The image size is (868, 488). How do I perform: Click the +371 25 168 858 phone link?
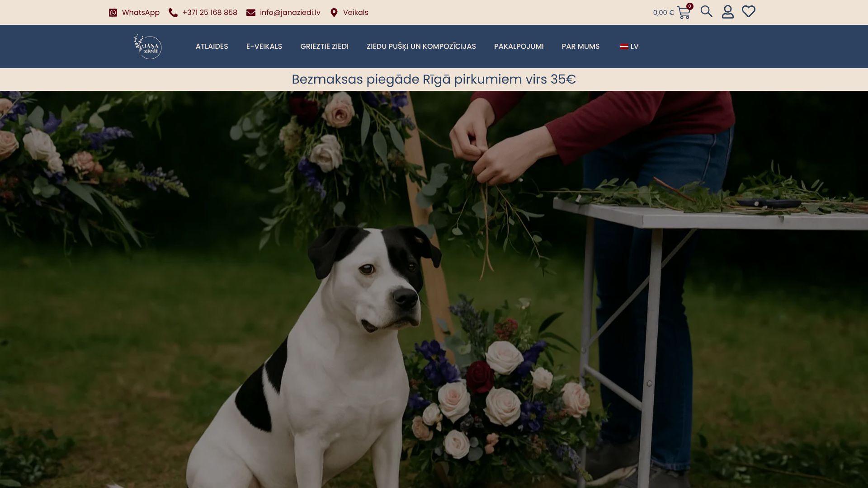210,13
